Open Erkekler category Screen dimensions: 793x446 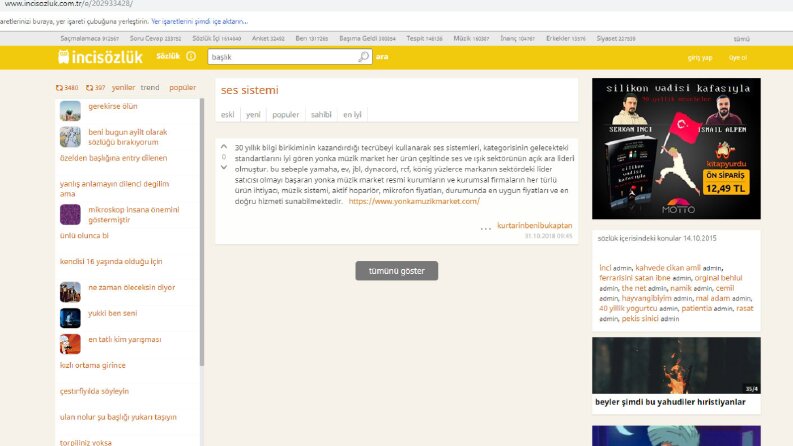point(565,38)
